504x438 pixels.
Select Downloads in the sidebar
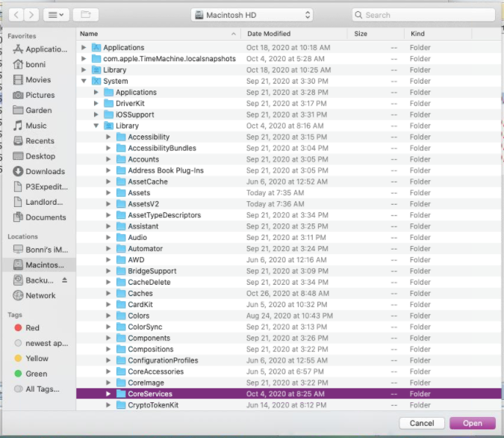45,171
